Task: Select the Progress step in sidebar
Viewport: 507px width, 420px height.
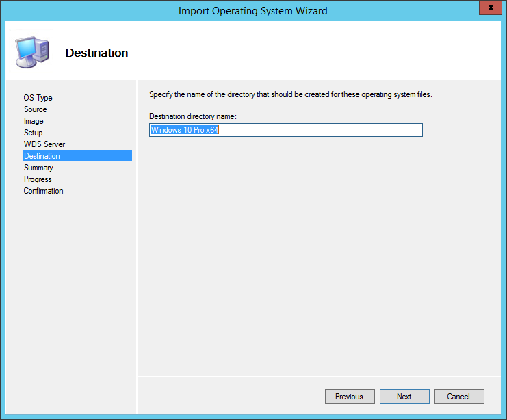Action: click(x=38, y=179)
